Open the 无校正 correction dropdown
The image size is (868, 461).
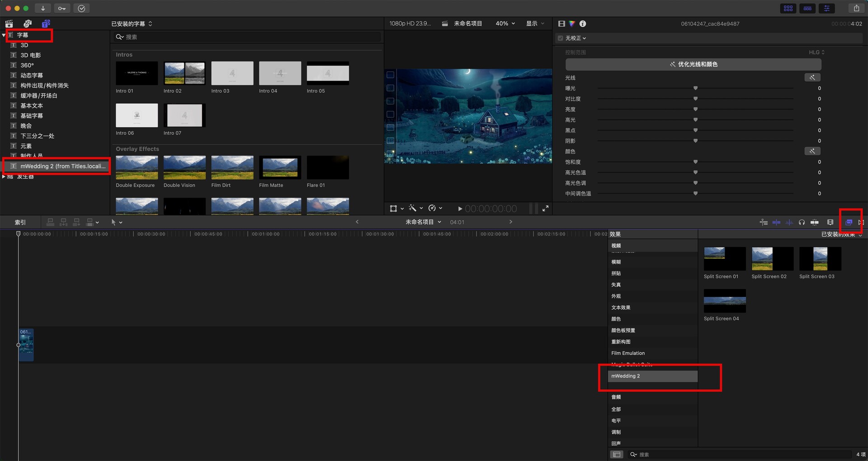(x=576, y=38)
